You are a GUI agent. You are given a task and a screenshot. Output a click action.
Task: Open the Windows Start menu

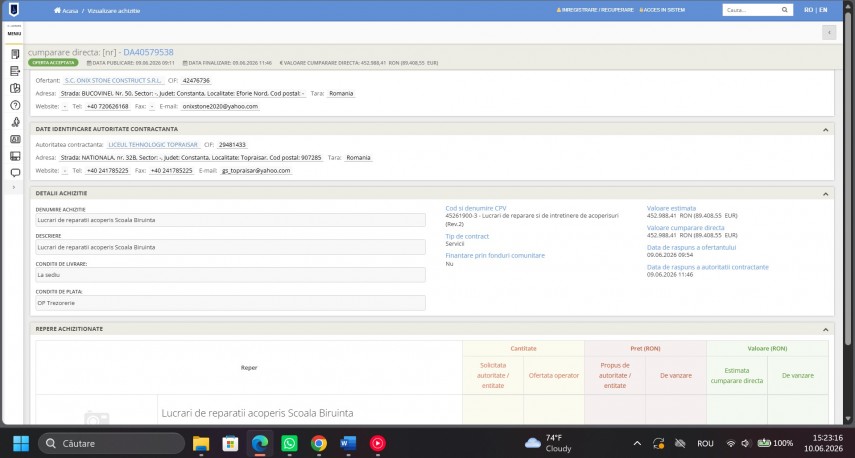[x=21, y=443]
